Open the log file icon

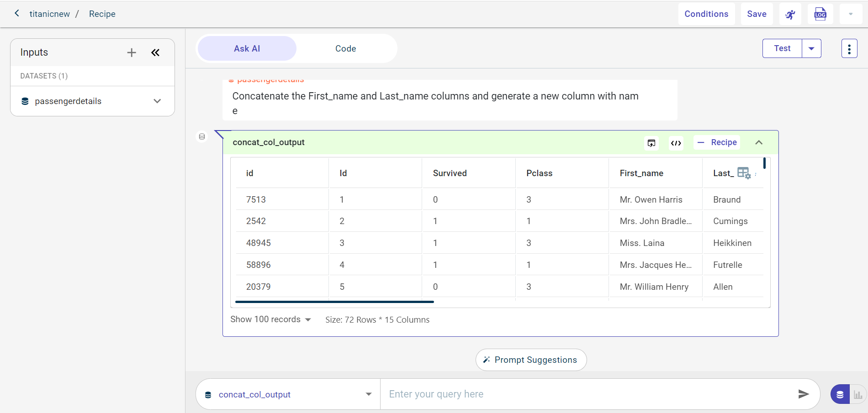click(820, 14)
